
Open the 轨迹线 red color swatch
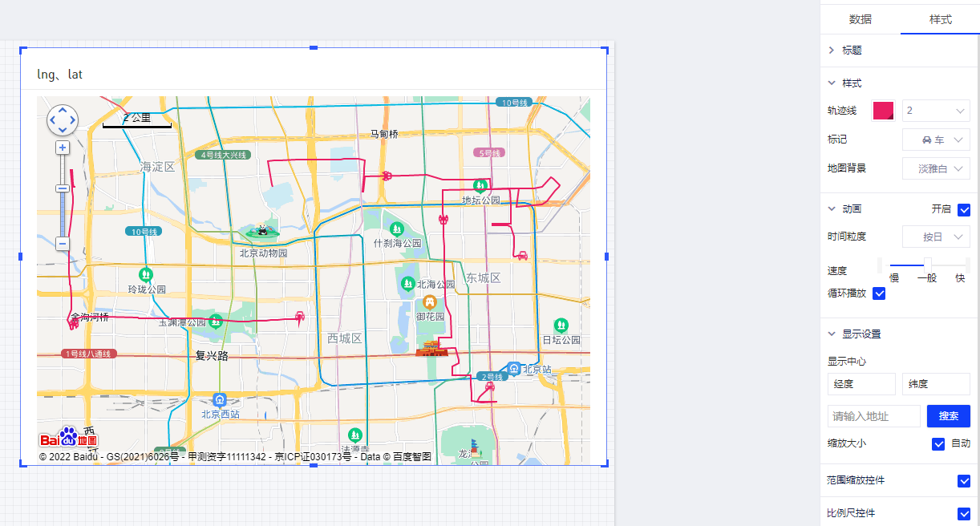(x=884, y=111)
